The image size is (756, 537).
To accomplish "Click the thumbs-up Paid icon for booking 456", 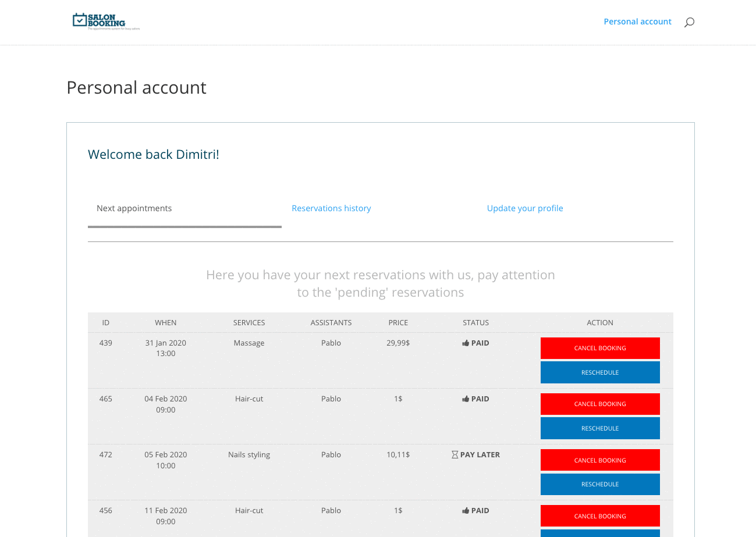I will (x=466, y=511).
